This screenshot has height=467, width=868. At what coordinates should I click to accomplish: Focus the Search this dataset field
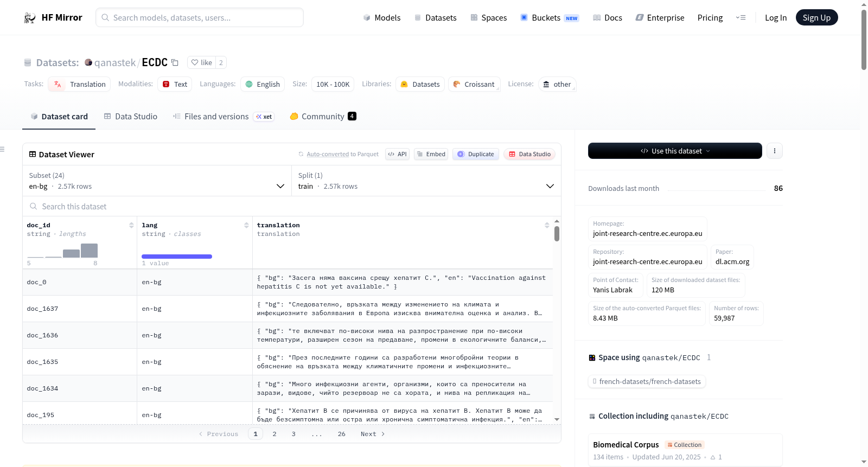[292, 206]
